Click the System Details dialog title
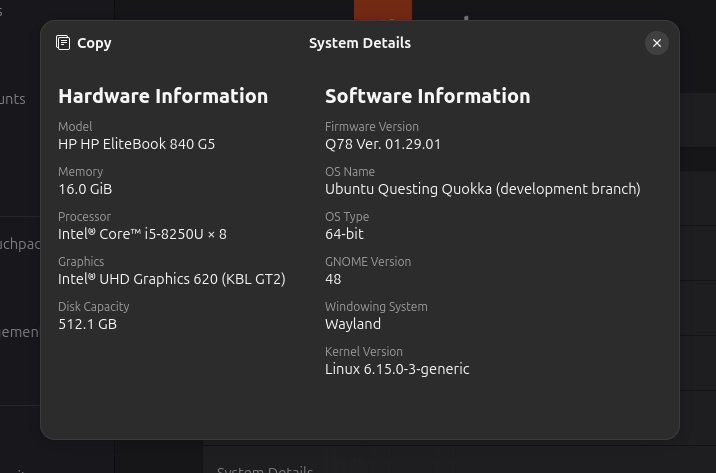 coord(359,43)
